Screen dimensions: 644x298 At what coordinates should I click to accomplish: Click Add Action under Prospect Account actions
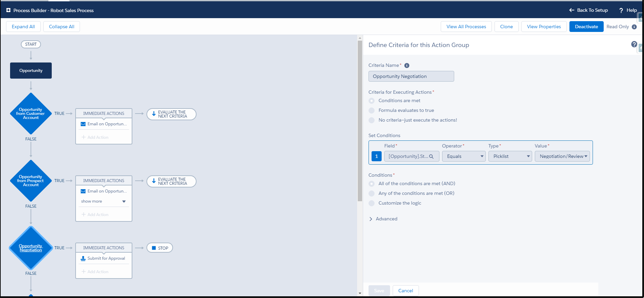(95, 215)
